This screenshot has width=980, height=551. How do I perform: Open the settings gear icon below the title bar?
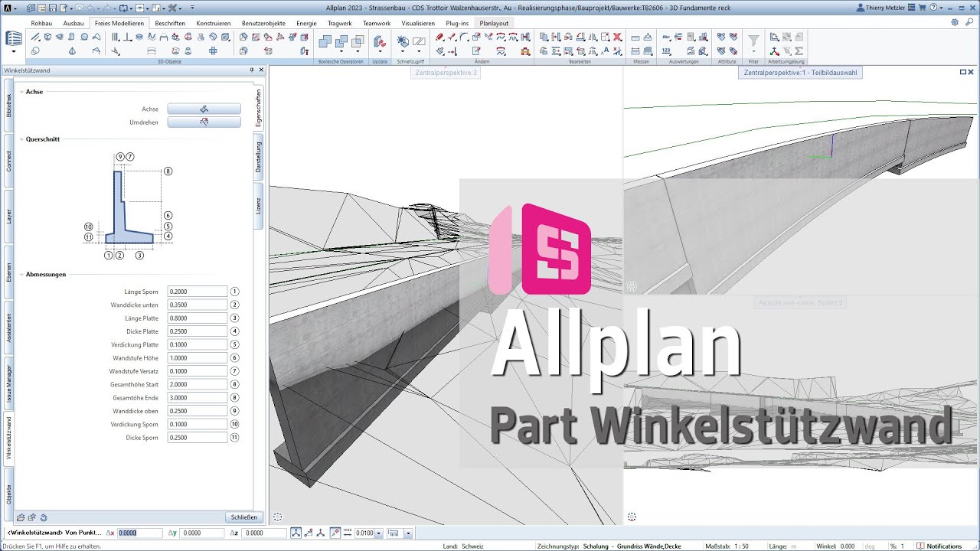pos(955,22)
